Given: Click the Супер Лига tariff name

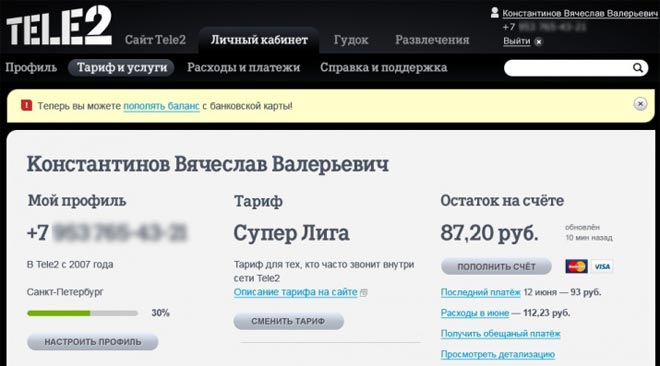Looking at the screenshot, I should [x=291, y=233].
